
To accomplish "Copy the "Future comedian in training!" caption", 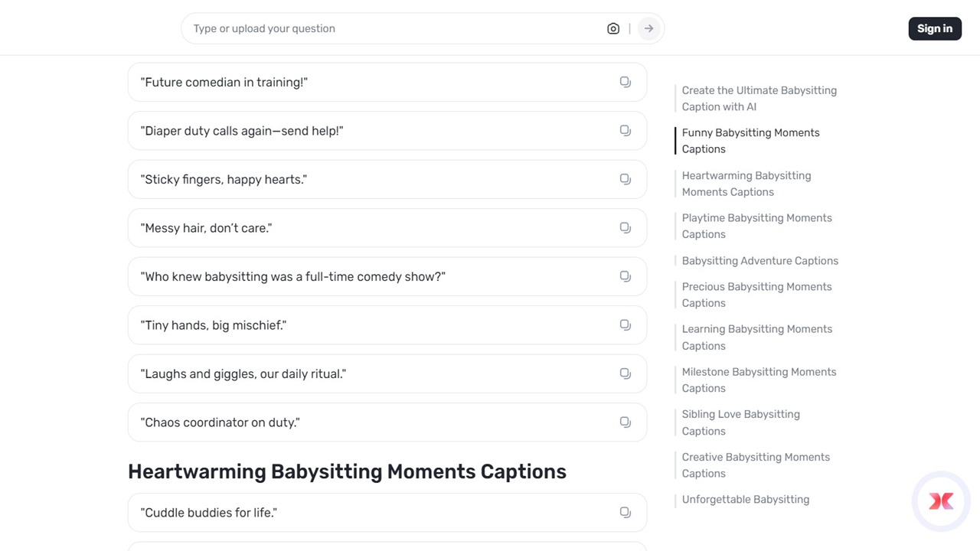I will 625,82.
